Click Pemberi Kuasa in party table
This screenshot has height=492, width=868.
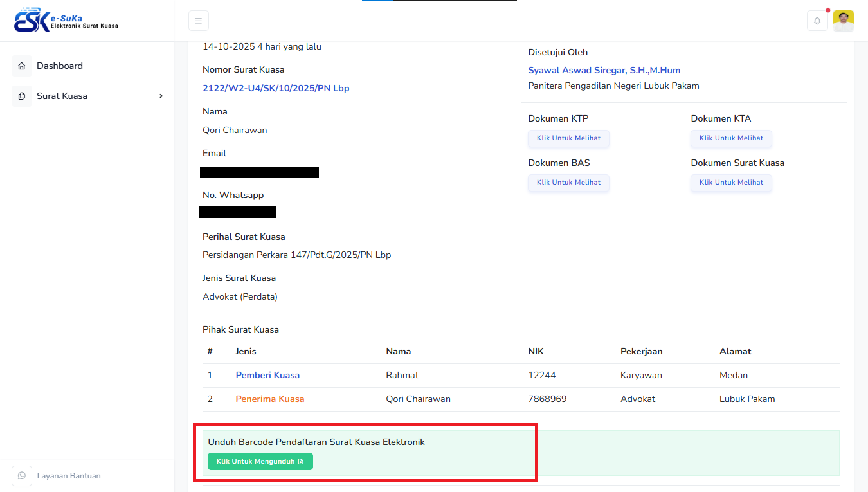pyautogui.click(x=267, y=376)
